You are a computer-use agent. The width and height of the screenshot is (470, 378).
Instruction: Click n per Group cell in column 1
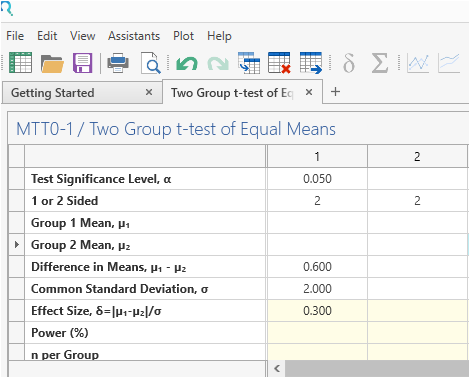point(317,352)
